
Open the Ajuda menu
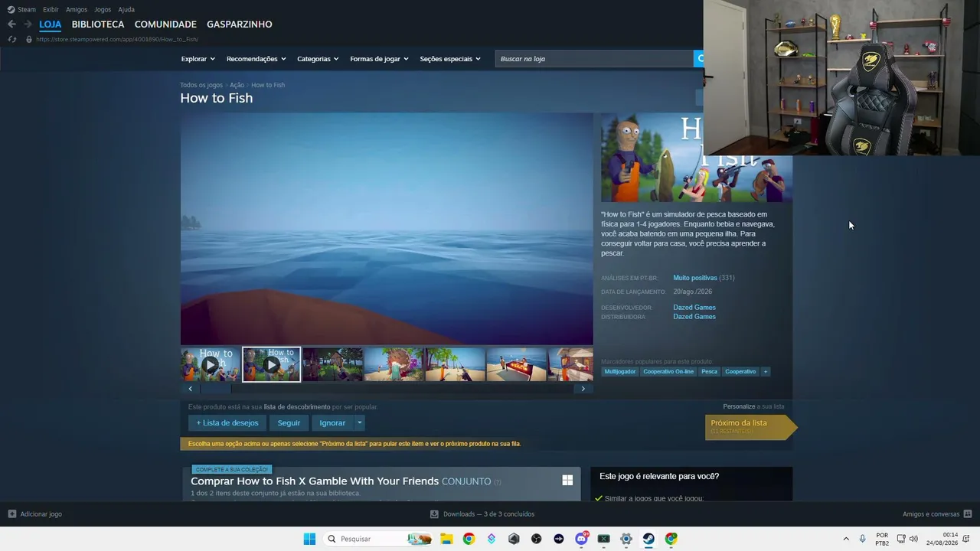tap(126, 9)
